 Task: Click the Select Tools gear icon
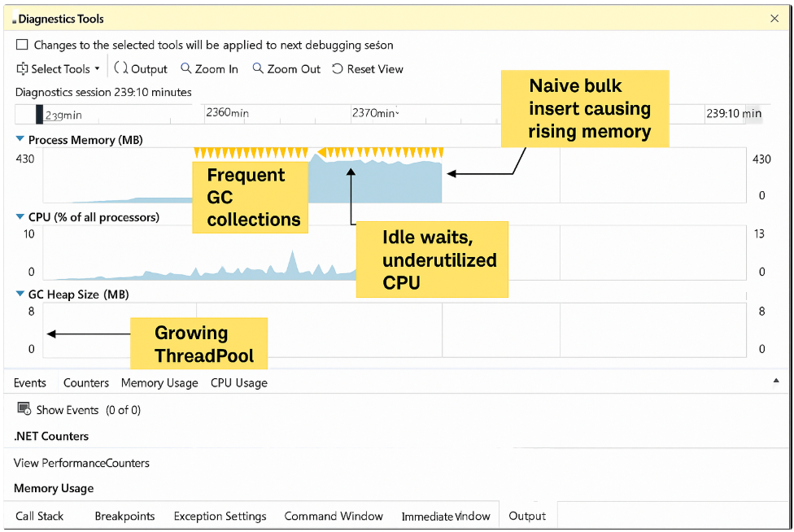coord(23,69)
